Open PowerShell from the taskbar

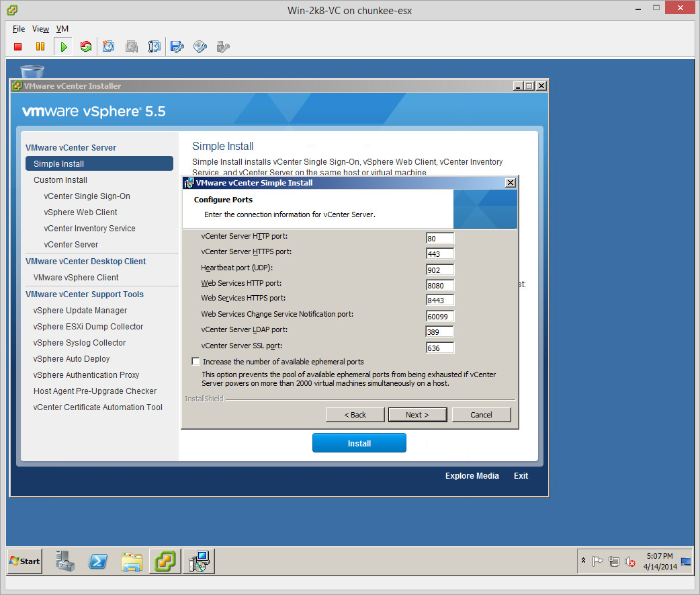(x=98, y=561)
